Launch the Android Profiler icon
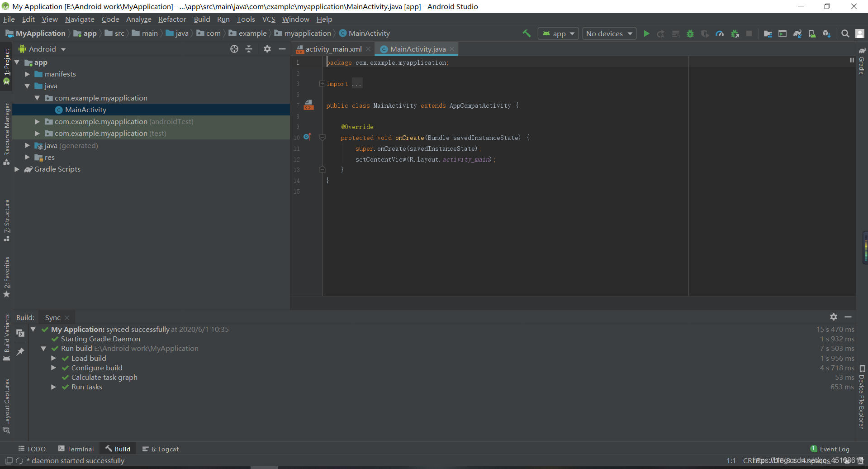868x469 pixels. coord(720,33)
